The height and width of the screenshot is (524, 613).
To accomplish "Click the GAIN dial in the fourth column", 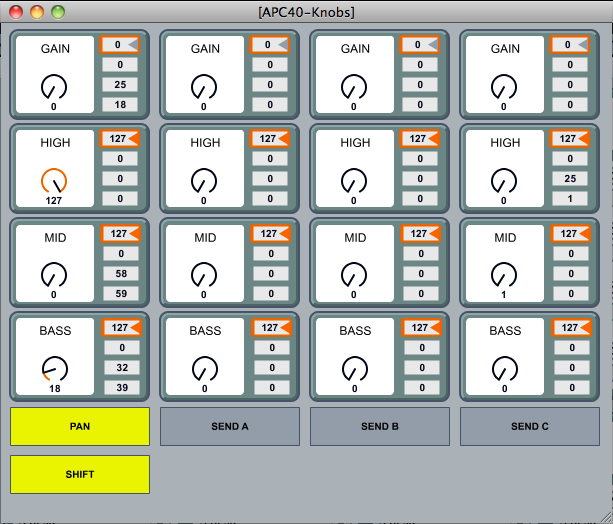I will [504, 87].
